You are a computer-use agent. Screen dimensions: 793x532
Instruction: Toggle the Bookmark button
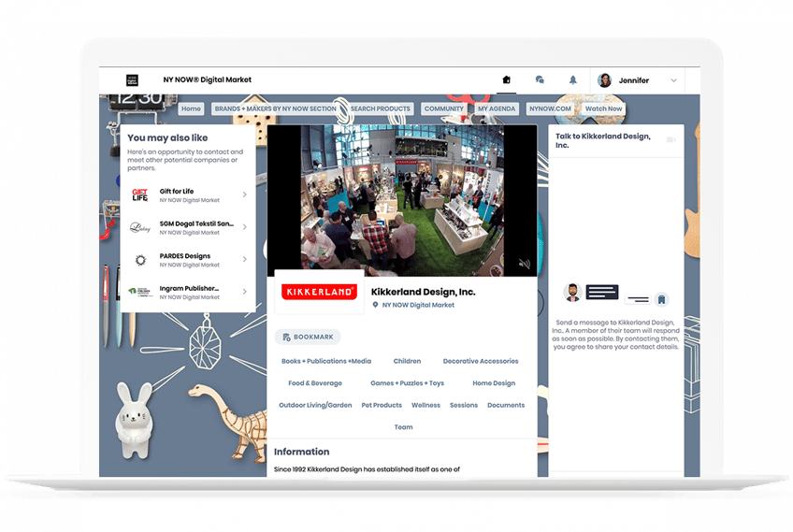point(308,337)
